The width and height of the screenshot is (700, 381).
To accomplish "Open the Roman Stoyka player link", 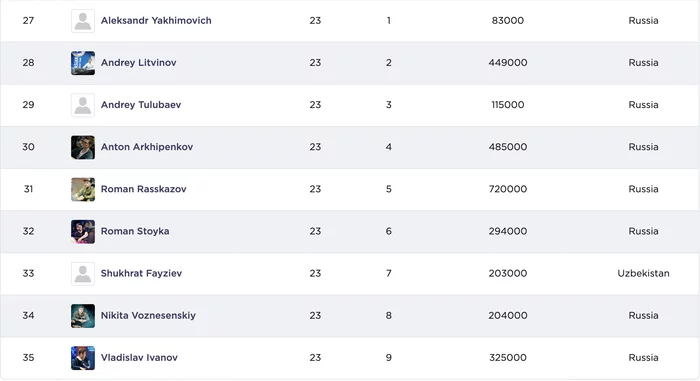I will pos(135,231).
